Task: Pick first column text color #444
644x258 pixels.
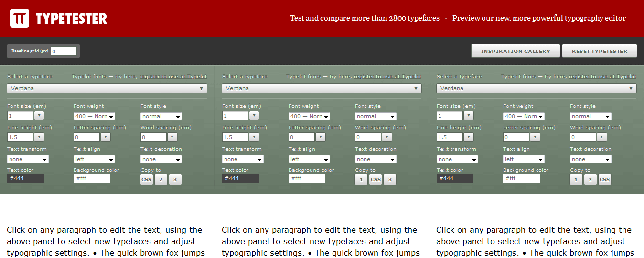Action: coord(25,178)
